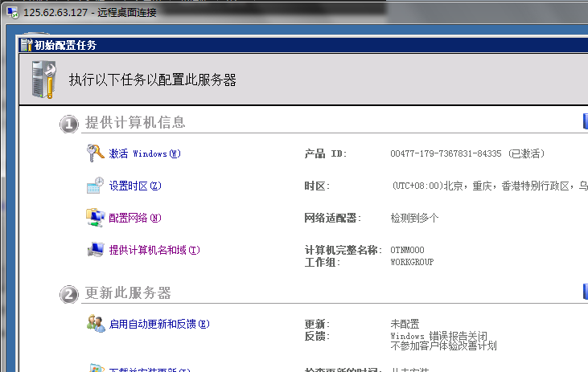Click the key icon beside 激活 Windows
This screenshot has height=372, width=588.
tap(95, 153)
